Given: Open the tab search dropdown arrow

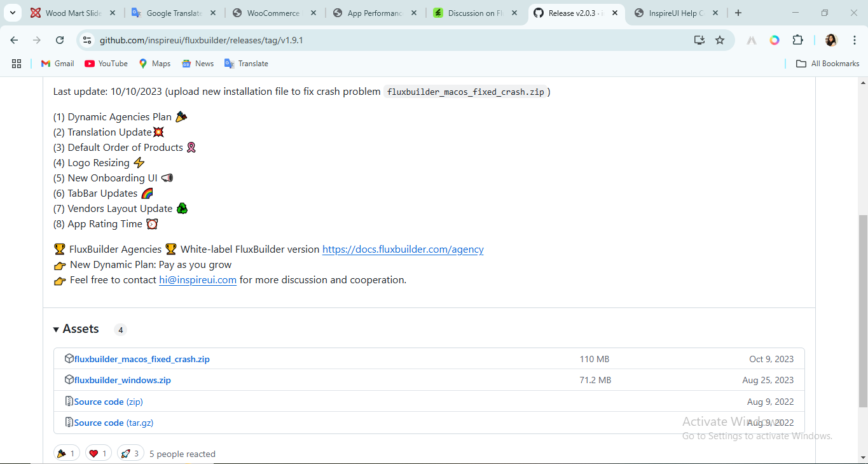Looking at the screenshot, I should coord(12,13).
